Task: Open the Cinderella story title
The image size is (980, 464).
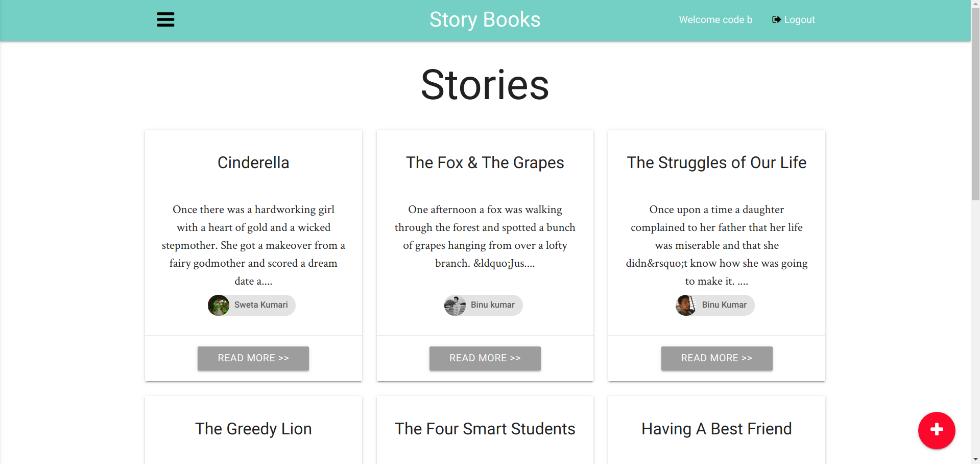Action: (253, 163)
